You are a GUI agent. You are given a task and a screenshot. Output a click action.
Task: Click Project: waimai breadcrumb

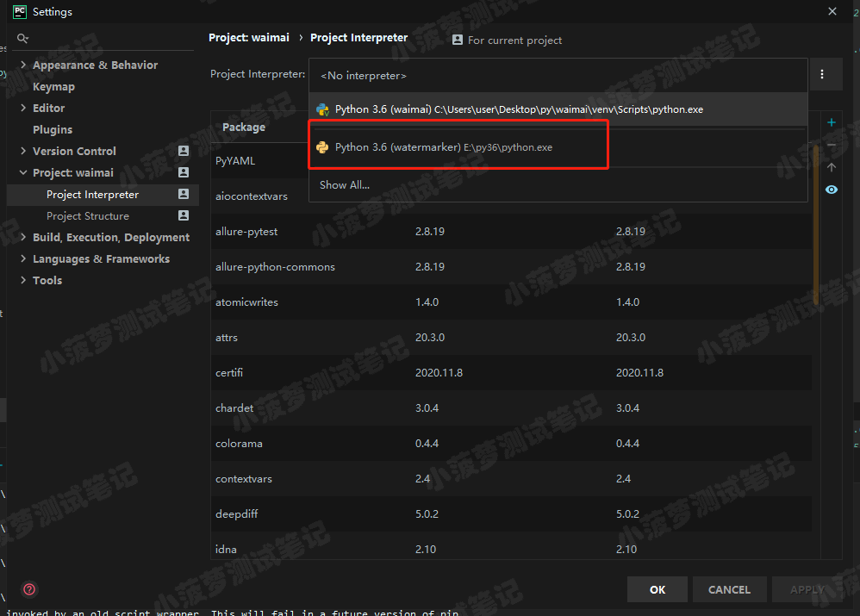tap(249, 38)
